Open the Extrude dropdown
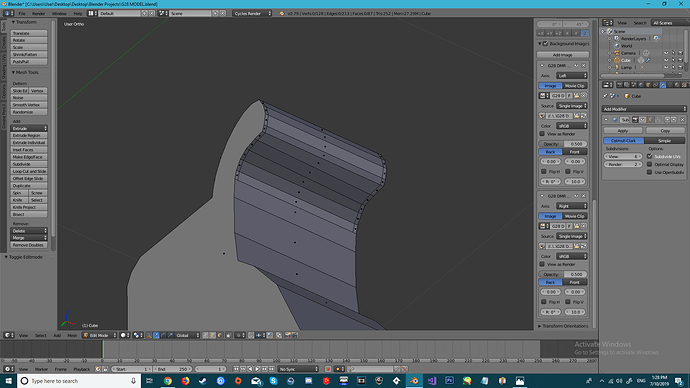This screenshot has height=388, width=690. coord(29,128)
